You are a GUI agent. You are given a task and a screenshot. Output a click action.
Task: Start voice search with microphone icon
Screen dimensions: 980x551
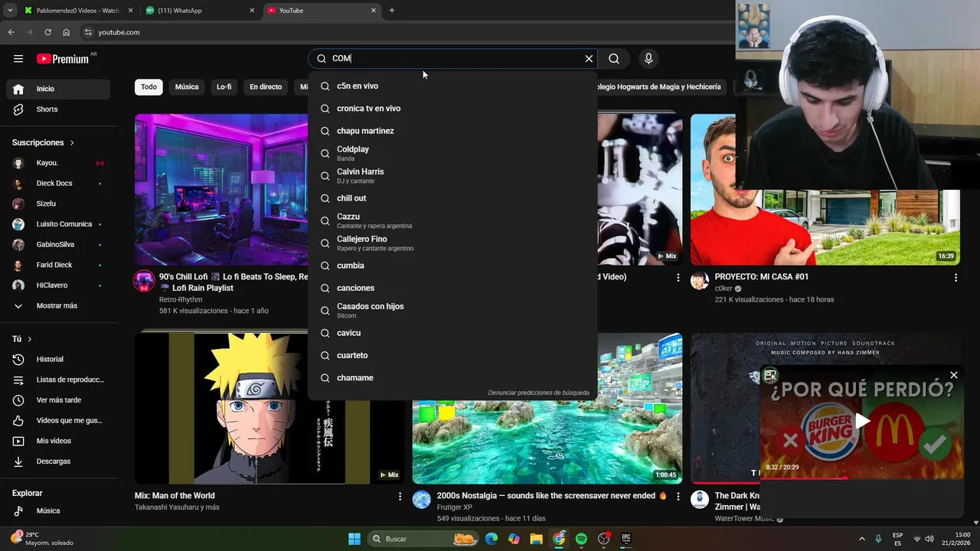[x=648, y=59]
